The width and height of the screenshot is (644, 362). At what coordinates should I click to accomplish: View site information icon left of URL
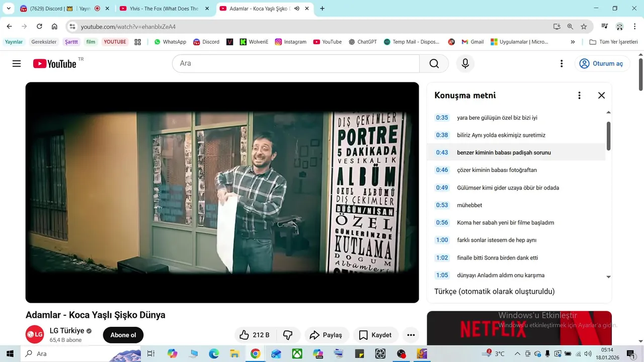pos(72,27)
